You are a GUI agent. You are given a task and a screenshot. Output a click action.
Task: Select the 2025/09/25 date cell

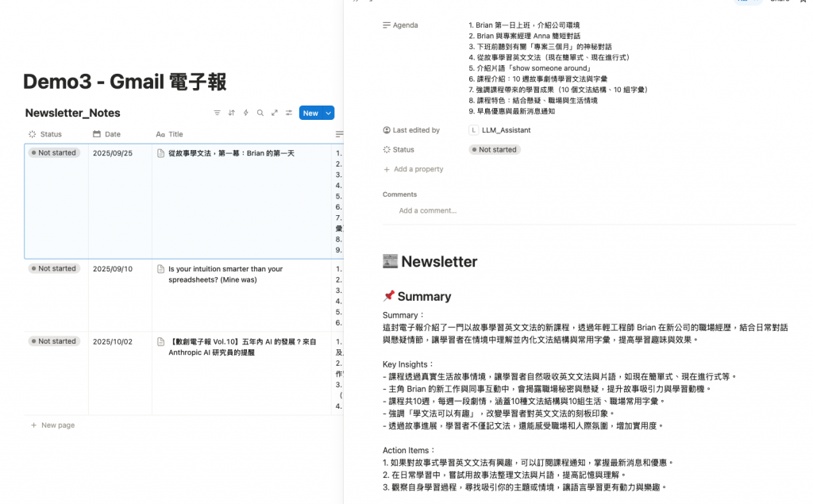113,153
